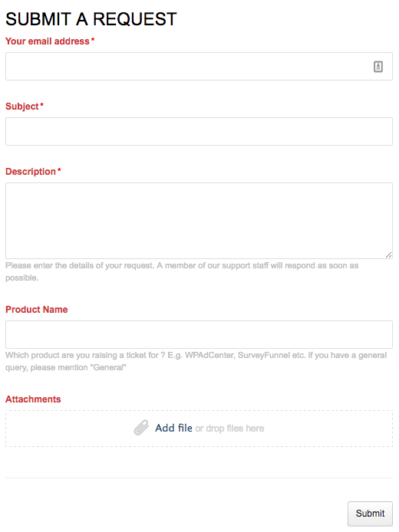Click the 'or drop files here' text
The width and height of the screenshot is (399, 532).
pos(230,429)
